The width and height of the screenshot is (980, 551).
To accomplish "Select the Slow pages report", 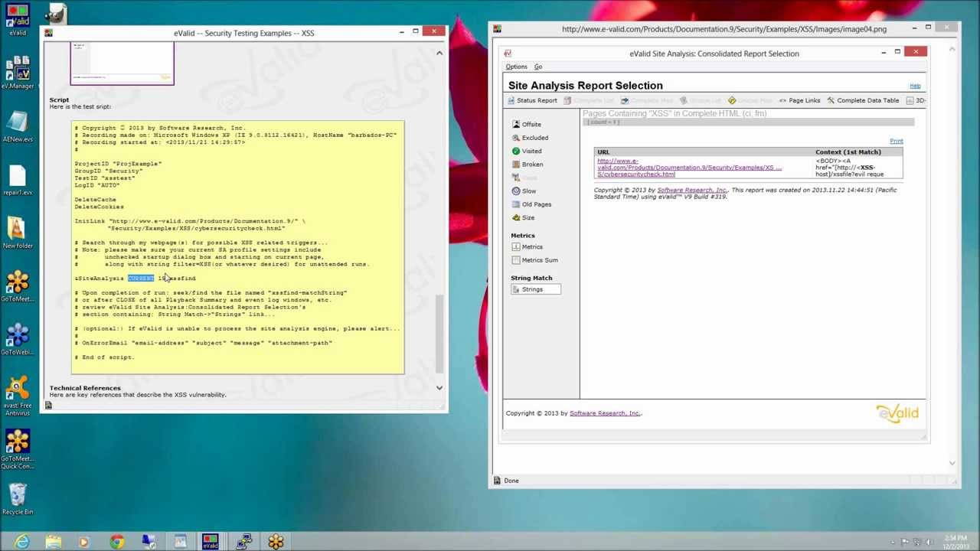I will tap(524, 191).
